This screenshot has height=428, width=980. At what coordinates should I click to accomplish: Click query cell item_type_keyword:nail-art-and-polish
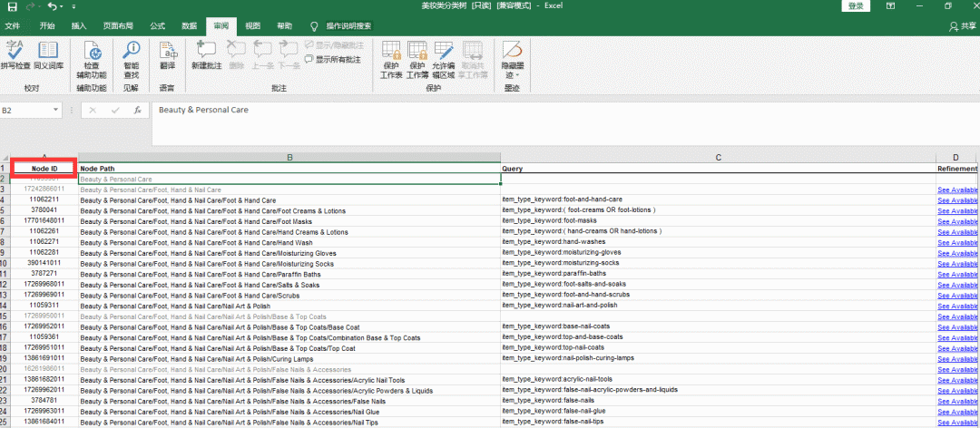click(x=718, y=305)
